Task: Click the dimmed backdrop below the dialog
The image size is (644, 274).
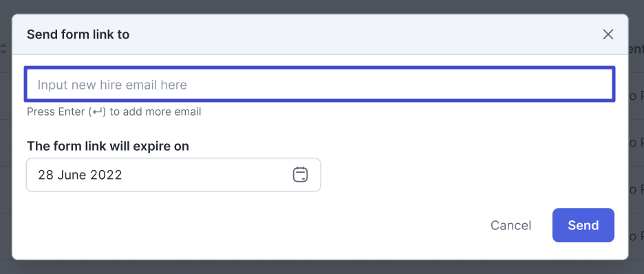Action: (321, 267)
